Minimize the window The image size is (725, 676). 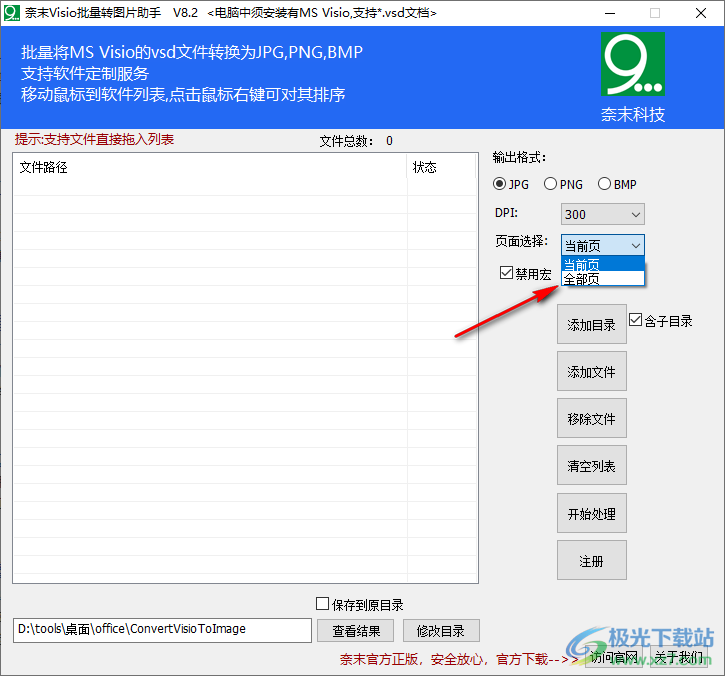(x=610, y=13)
